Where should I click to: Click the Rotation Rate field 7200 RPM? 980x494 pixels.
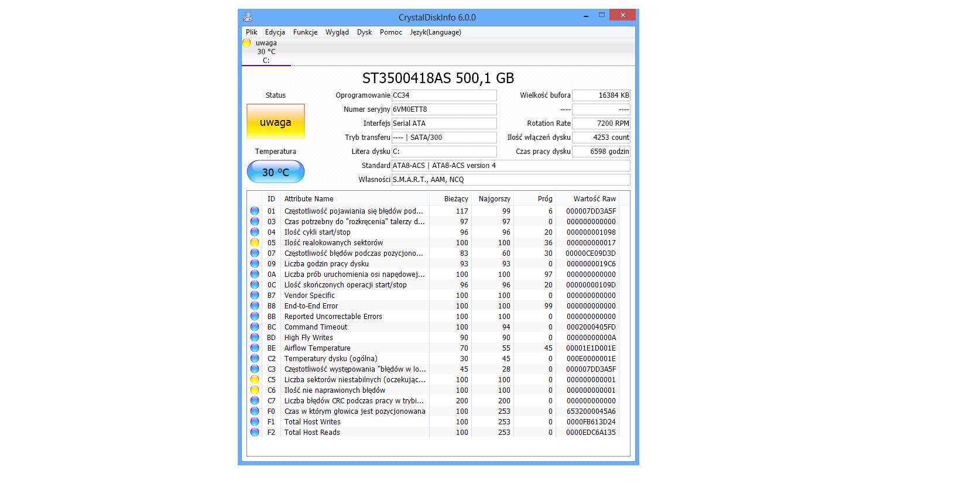(x=601, y=123)
